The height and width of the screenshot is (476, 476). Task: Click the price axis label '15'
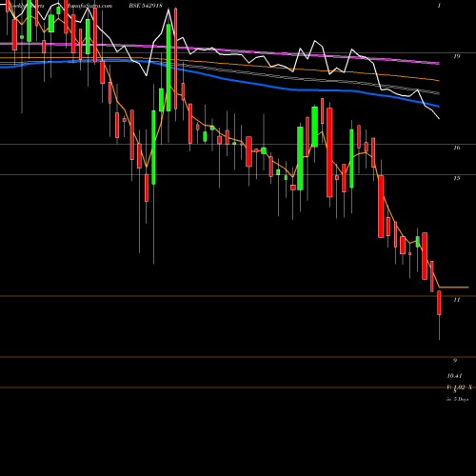coord(457,178)
